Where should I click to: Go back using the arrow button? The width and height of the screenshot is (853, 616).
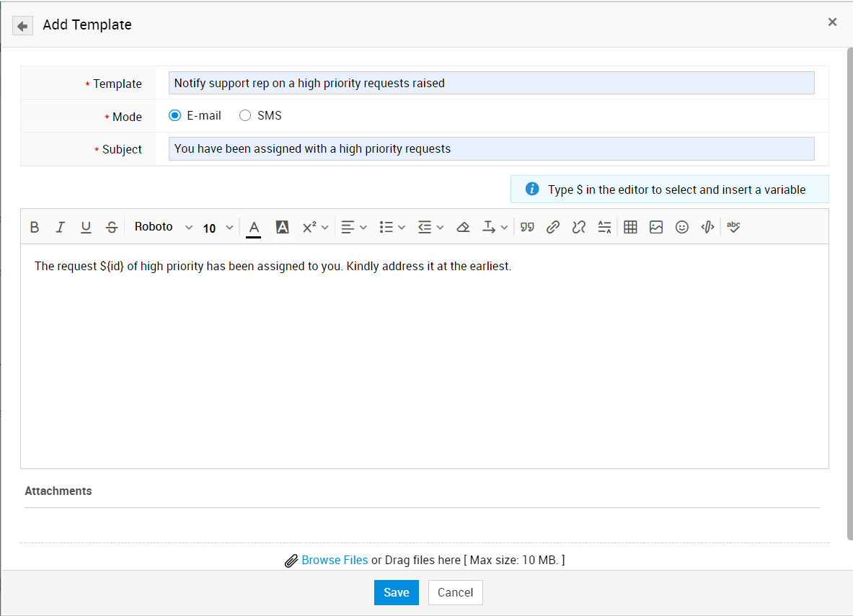click(22, 26)
